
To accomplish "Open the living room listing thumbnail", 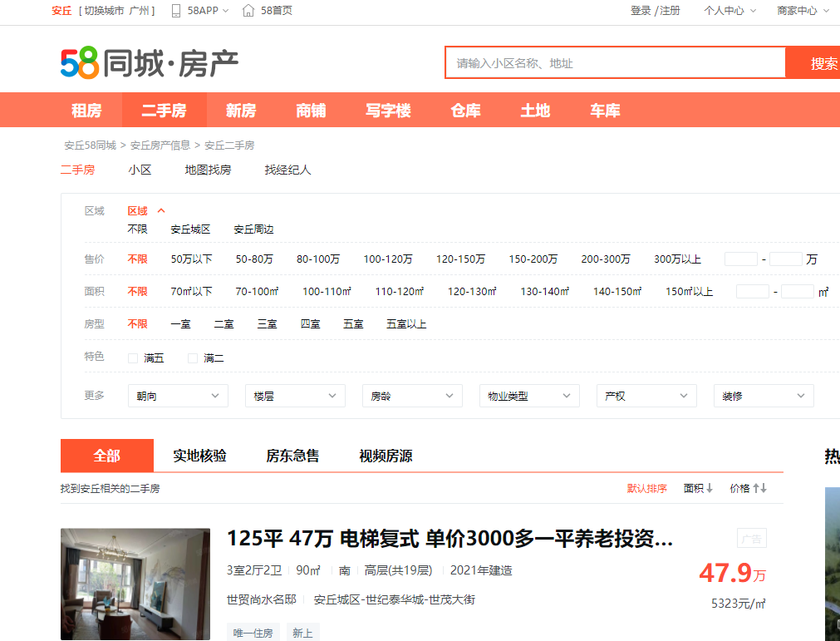I will click(135, 584).
